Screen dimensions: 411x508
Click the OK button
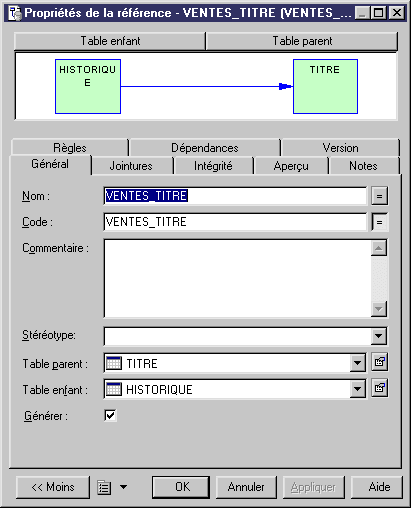click(181, 487)
